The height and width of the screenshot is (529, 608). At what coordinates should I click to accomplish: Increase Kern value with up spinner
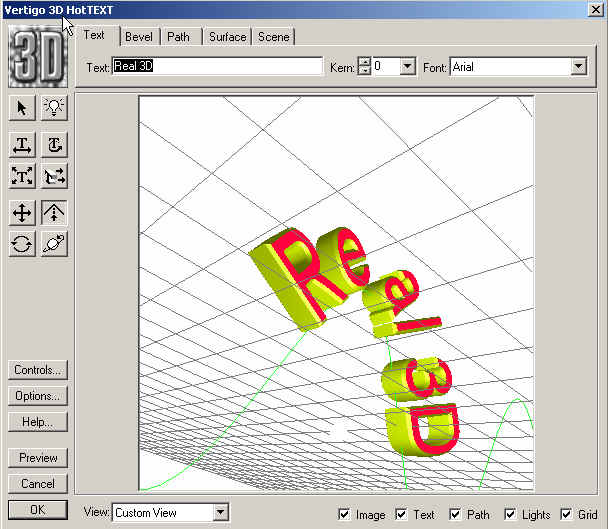[364, 62]
